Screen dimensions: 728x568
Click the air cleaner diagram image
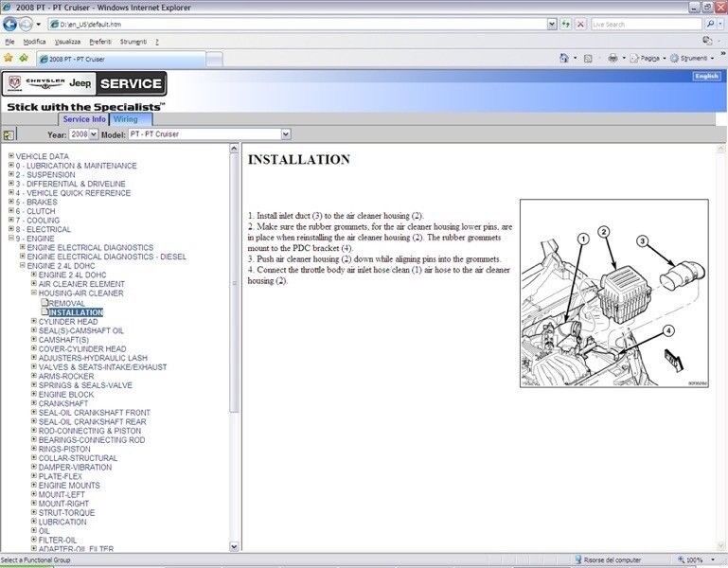click(613, 293)
